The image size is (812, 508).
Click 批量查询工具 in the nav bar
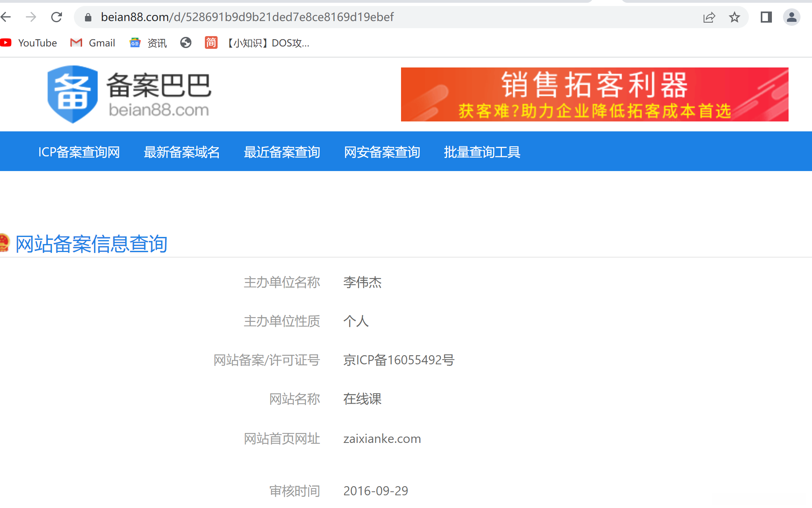coord(482,152)
